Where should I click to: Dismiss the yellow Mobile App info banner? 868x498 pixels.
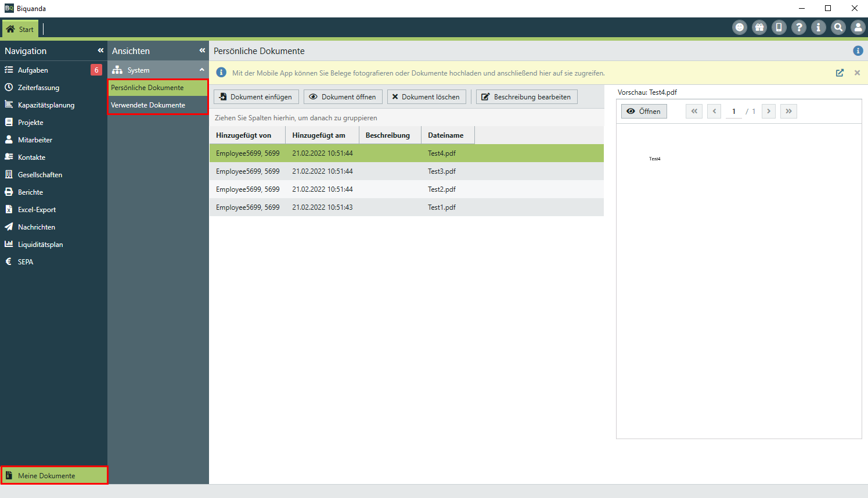pos(857,73)
